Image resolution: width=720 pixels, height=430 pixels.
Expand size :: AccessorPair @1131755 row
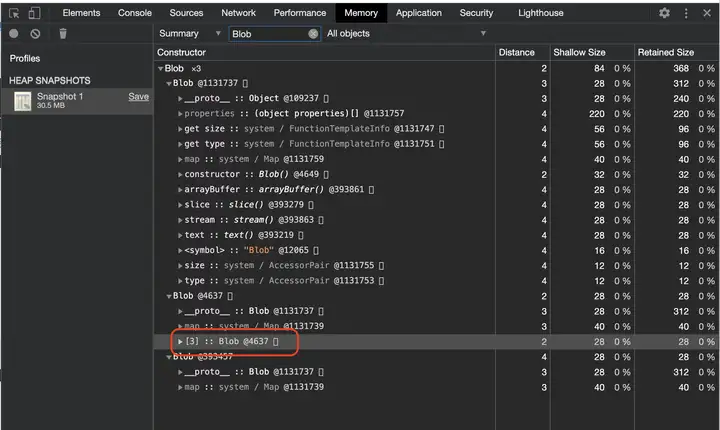180,266
